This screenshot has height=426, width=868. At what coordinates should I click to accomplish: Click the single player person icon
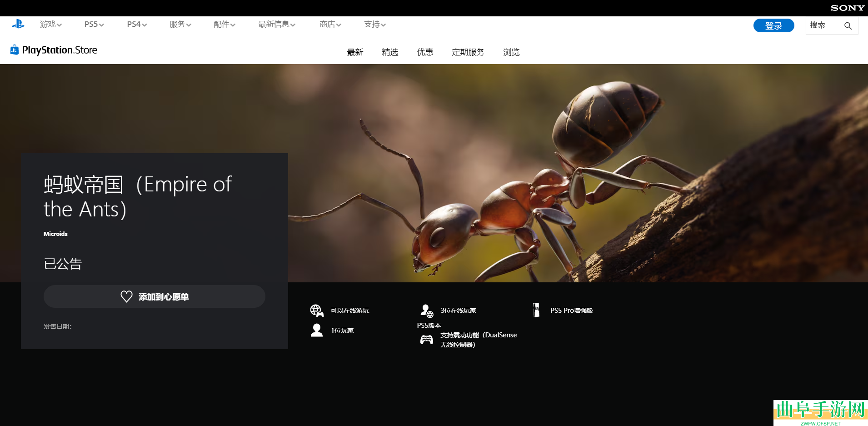tap(317, 331)
